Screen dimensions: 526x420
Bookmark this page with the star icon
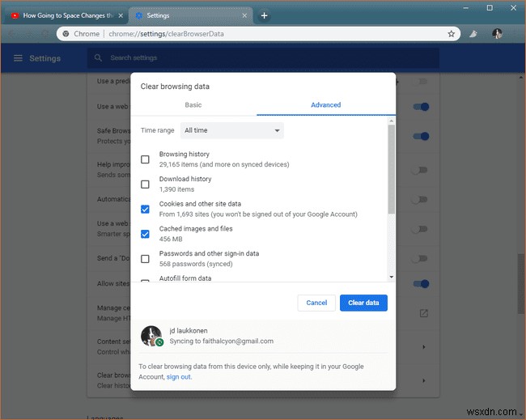click(452, 34)
